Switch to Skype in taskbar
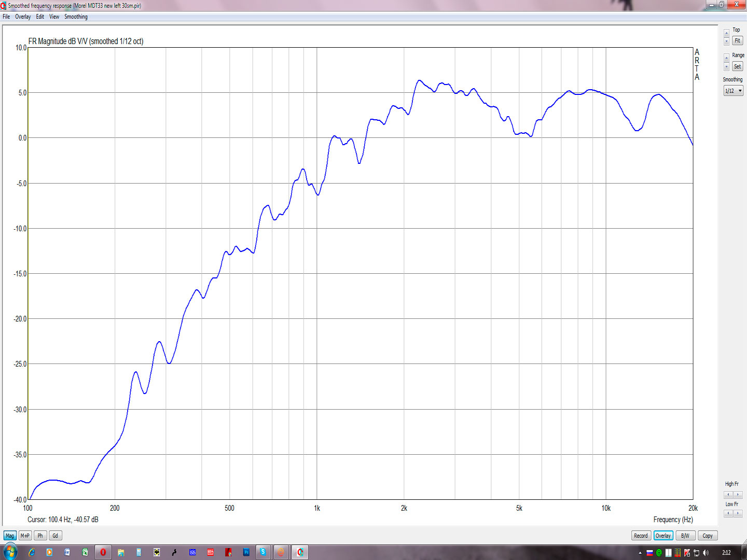The width and height of the screenshot is (747, 560). coord(263,552)
